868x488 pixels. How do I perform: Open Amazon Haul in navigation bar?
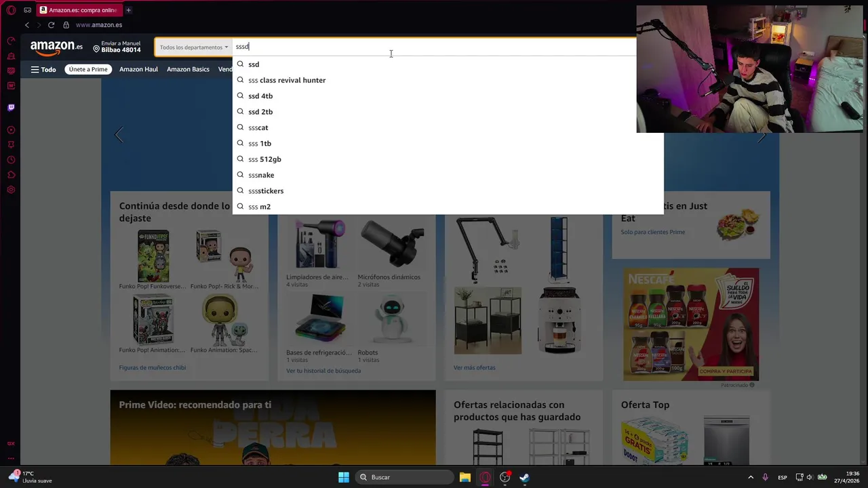138,69
